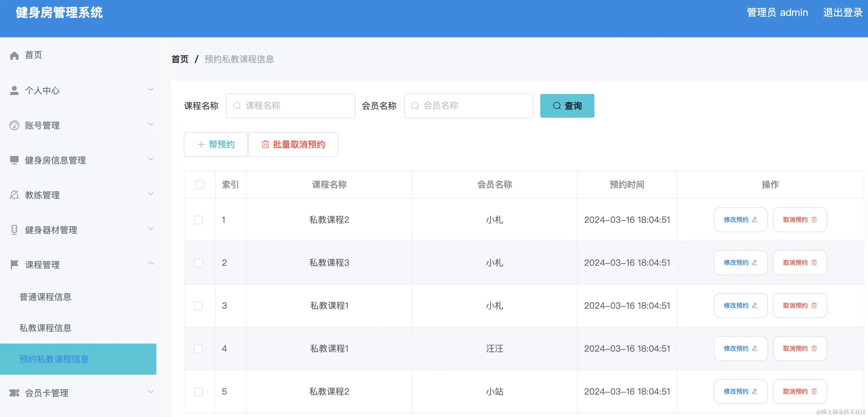
Task: Expand 个人中心 with its chevron
Action: (x=150, y=89)
